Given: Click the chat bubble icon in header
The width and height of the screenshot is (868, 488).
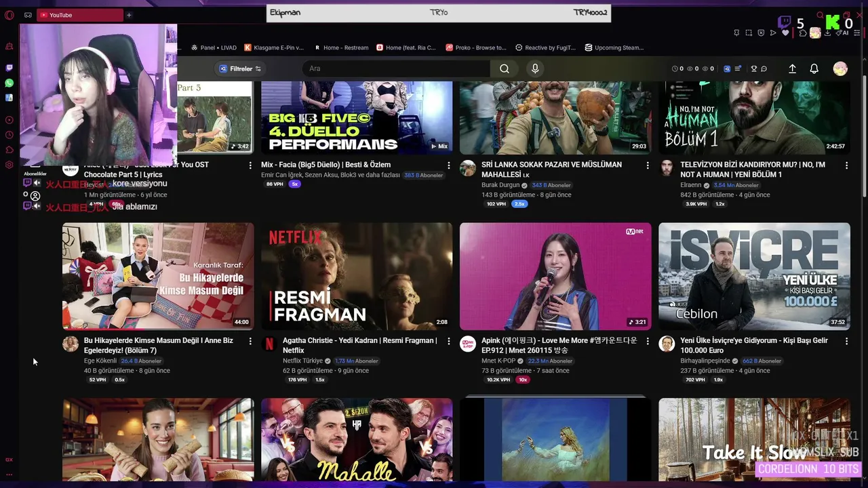Looking at the screenshot, I should coord(764,68).
